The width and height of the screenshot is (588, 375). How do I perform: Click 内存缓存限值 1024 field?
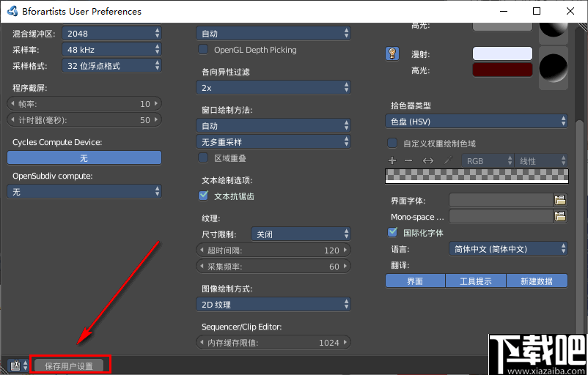273,343
